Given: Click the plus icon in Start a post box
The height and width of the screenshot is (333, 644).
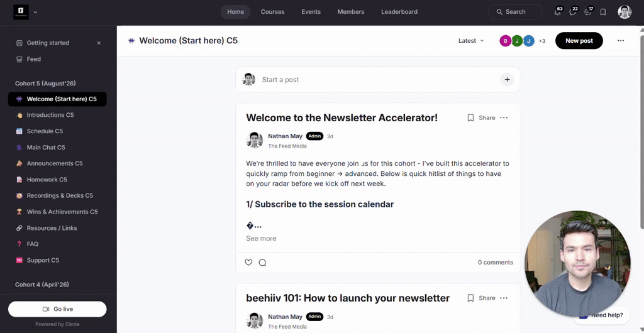Looking at the screenshot, I should (x=507, y=80).
